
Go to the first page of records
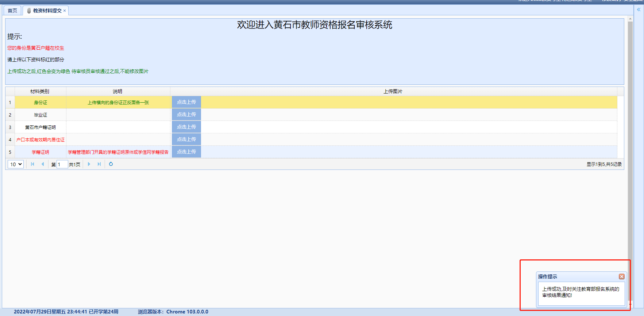pos(32,164)
